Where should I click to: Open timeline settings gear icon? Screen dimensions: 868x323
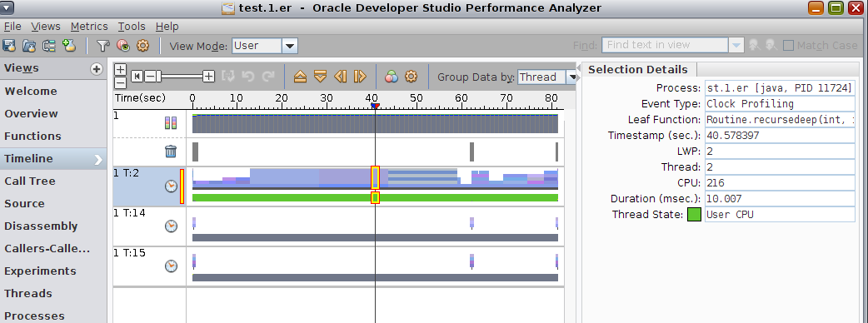click(411, 77)
